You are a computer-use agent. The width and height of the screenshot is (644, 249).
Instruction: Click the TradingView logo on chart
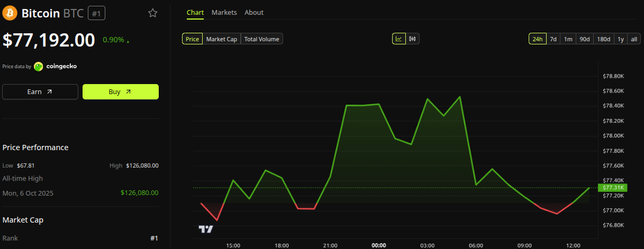[x=206, y=229]
